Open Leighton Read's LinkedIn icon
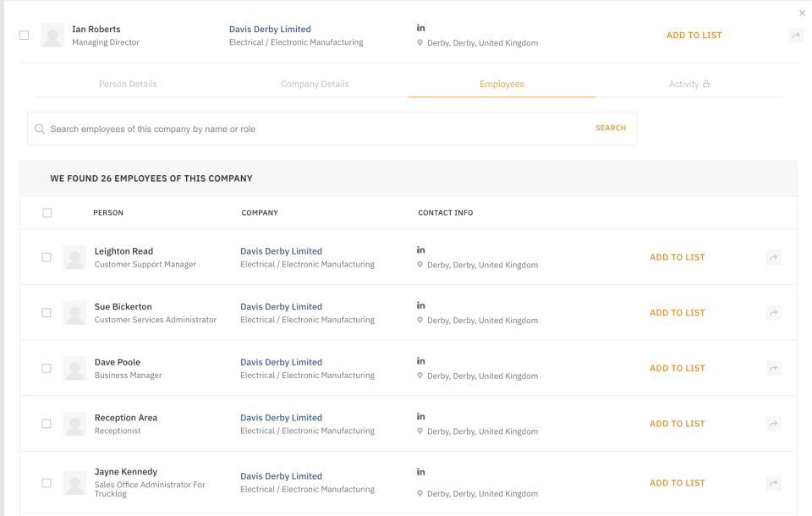 coord(420,250)
